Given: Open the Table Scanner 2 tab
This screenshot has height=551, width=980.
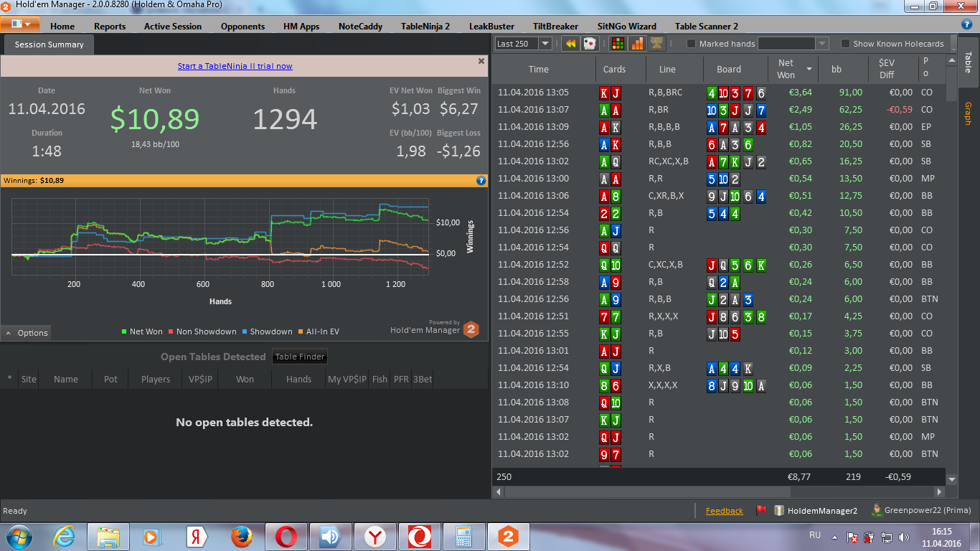Looking at the screenshot, I should click(x=707, y=27).
